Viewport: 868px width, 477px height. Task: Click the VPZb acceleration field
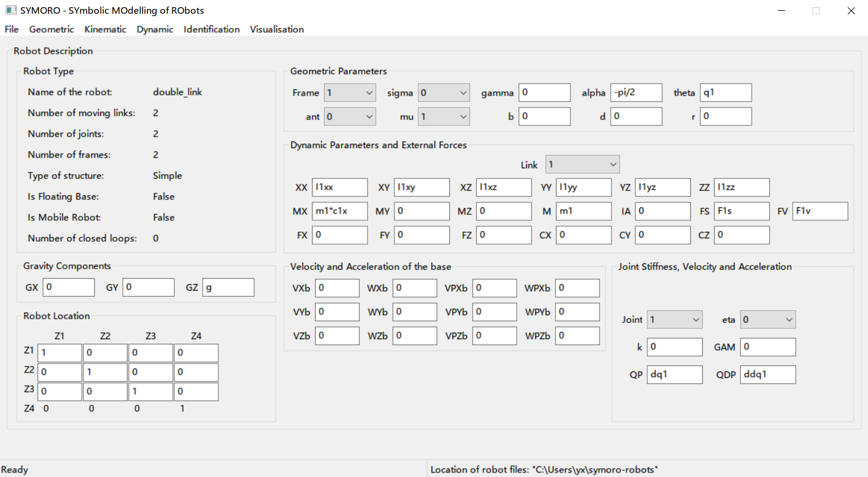(x=495, y=336)
